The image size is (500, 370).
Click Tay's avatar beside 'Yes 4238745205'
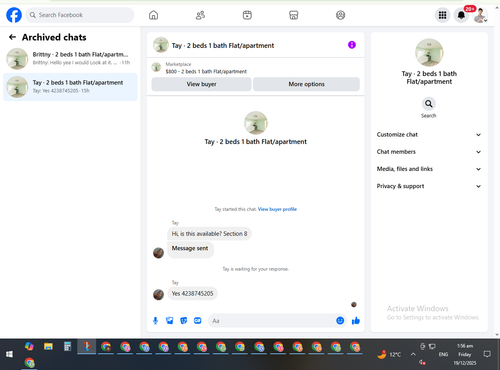[158, 294]
